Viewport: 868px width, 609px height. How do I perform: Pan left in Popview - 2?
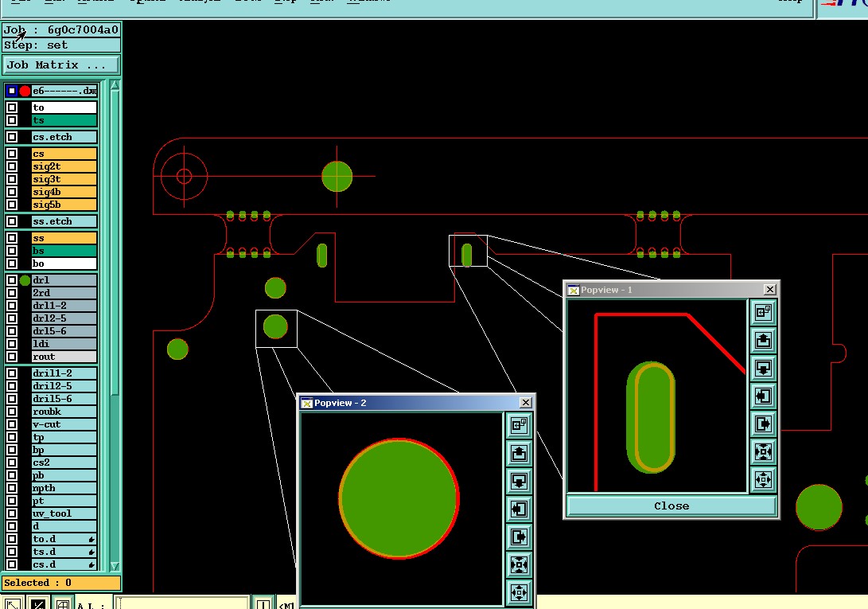click(520, 509)
